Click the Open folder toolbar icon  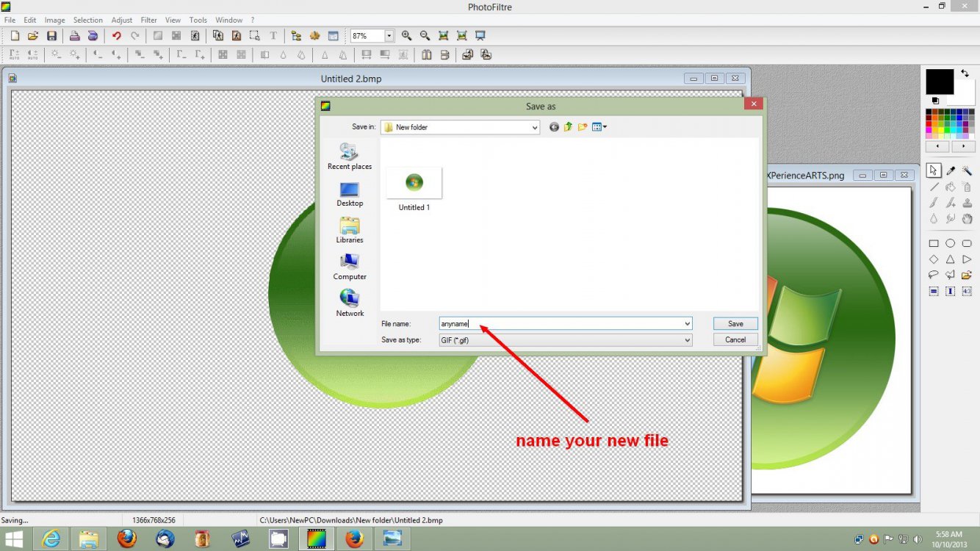click(x=32, y=35)
